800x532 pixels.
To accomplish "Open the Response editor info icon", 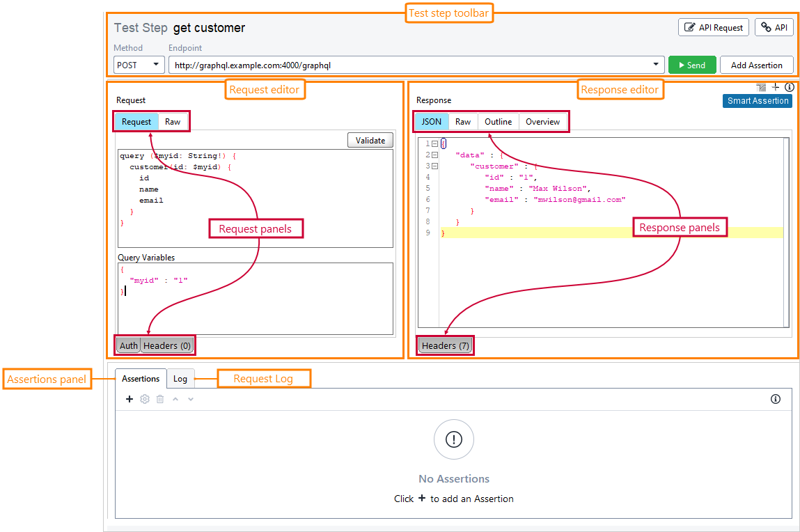I will tap(790, 87).
